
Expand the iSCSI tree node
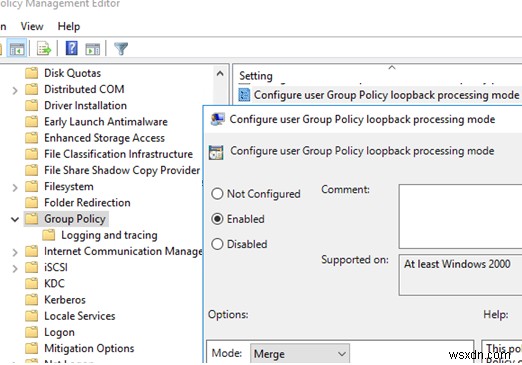pyautogui.click(x=15, y=268)
